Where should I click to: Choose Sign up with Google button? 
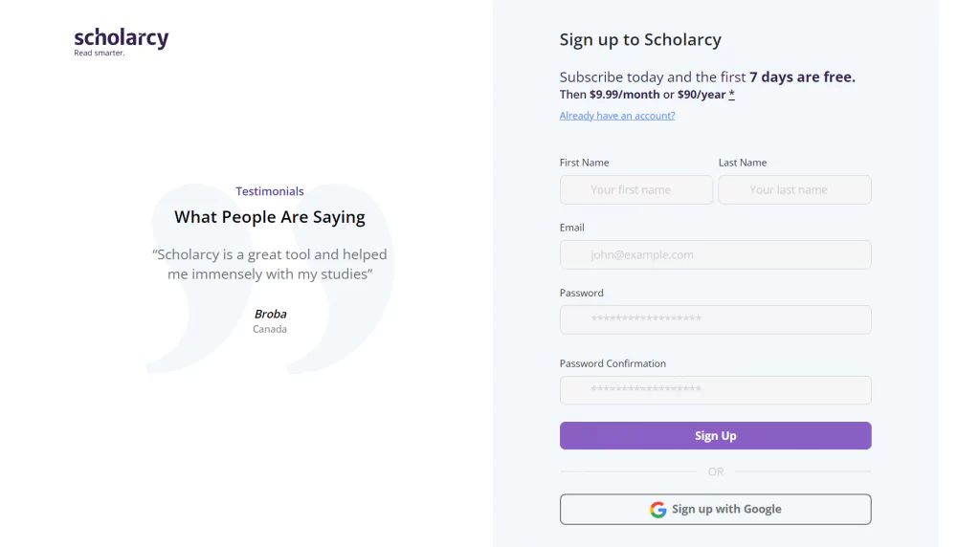coord(716,510)
